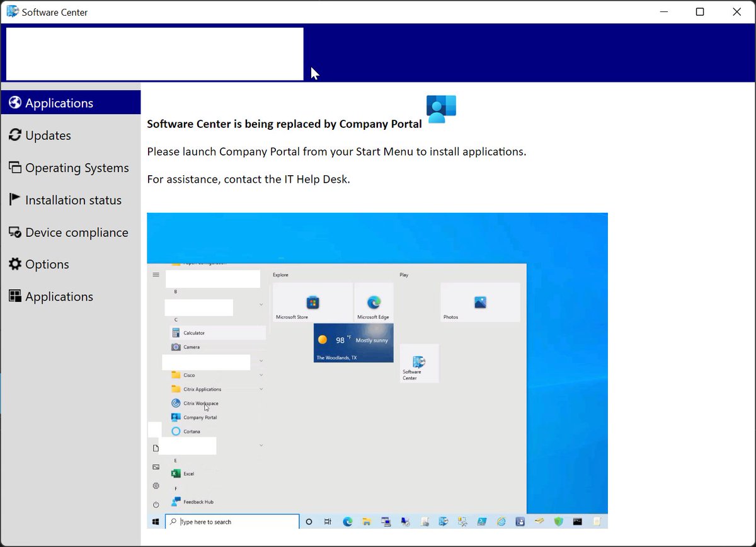756x547 pixels.
Task: Minimize the Software Center window
Action: coord(663,11)
